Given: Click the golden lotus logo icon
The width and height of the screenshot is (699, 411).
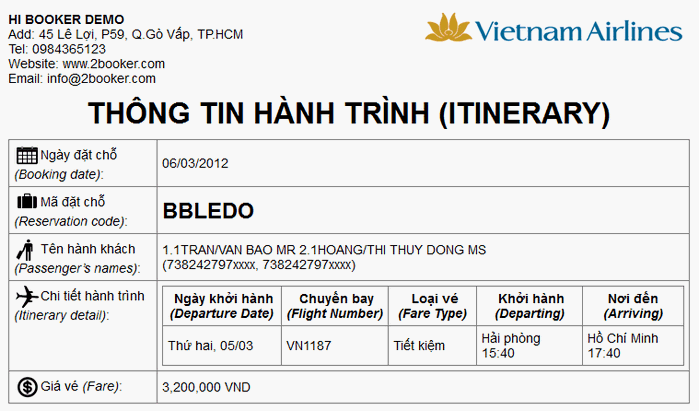Looking at the screenshot, I should tap(448, 27).
